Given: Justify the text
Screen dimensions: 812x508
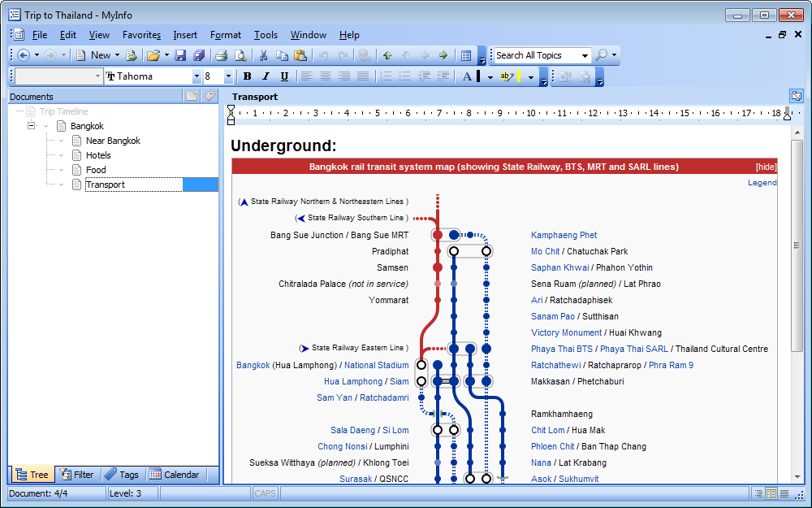Looking at the screenshot, I should [363, 76].
